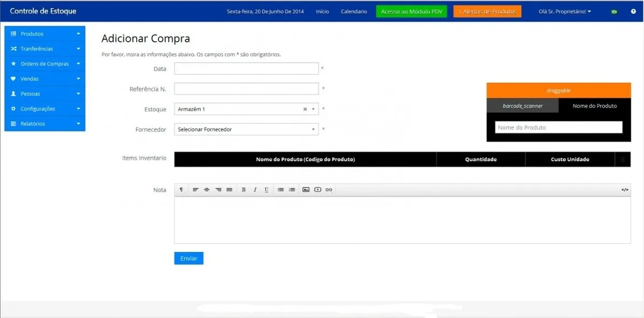The width and height of the screenshot is (644, 318).
Task: Click the insert video icon in Nota toolbar
Action: pos(317,189)
